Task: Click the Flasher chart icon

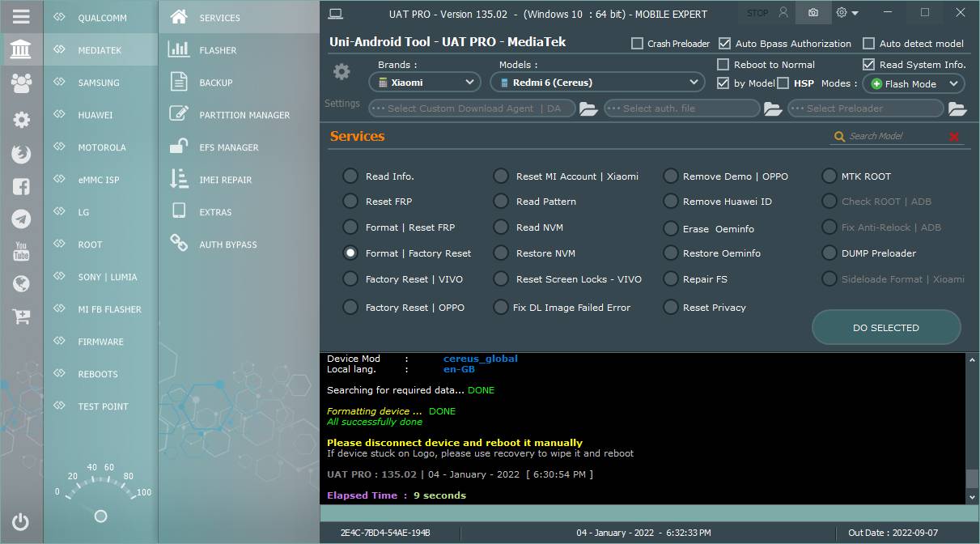Action: tap(179, 49)
